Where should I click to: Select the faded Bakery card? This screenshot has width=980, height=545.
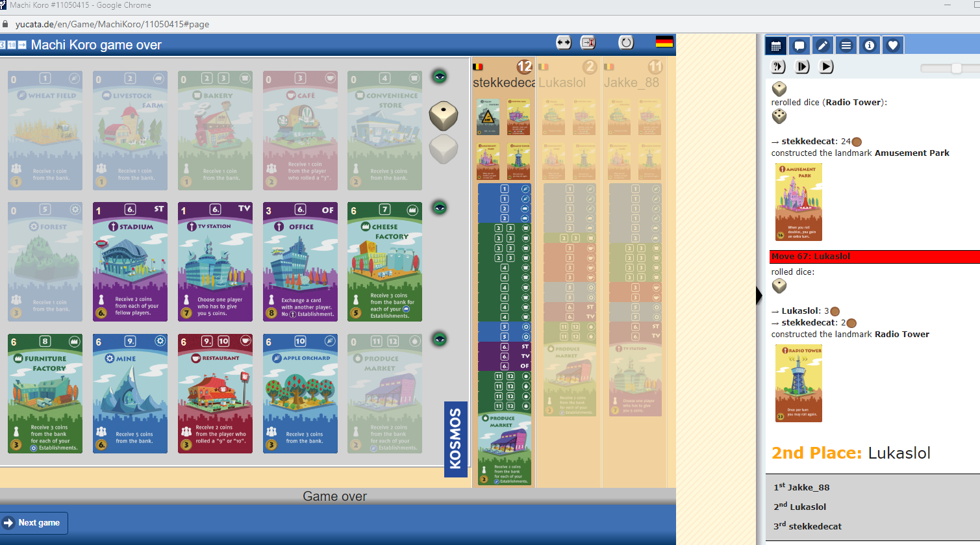coord(215,131)
